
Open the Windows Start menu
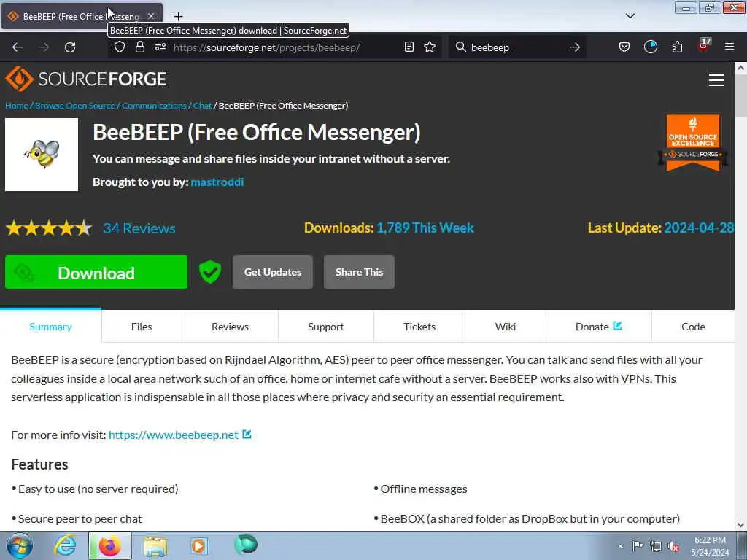click(20, 545)
